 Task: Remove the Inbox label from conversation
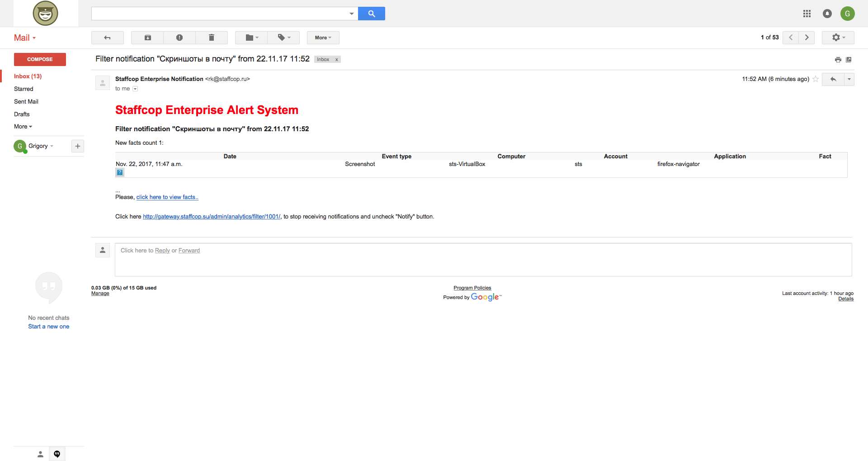(336, 60)
